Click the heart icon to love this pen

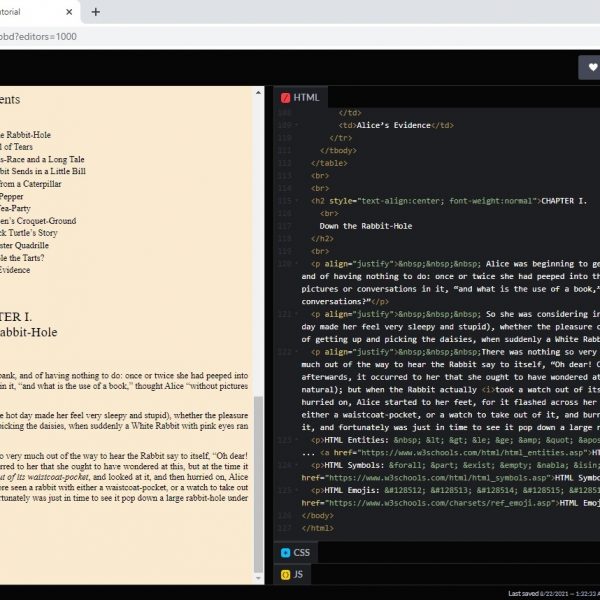[x=591, y=67]
